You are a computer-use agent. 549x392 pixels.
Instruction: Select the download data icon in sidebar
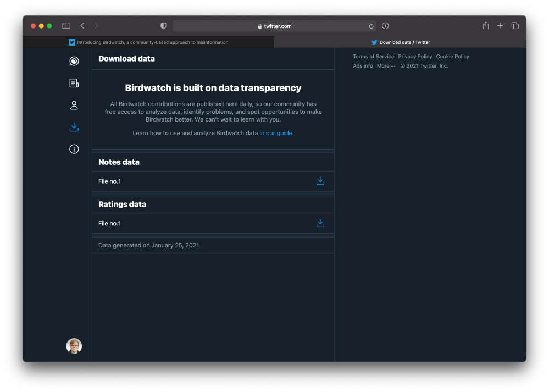pyautogui.click(x=74, y=127)
